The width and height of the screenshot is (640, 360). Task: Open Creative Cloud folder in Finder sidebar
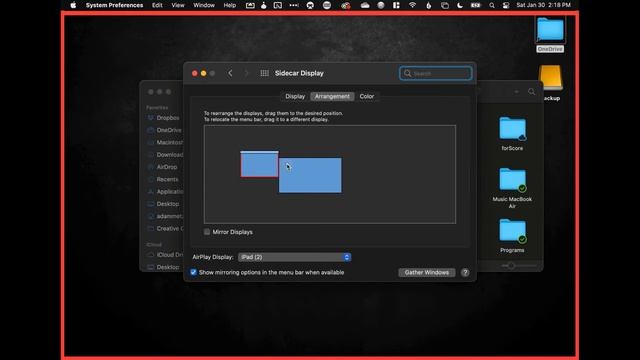[164, 229]
